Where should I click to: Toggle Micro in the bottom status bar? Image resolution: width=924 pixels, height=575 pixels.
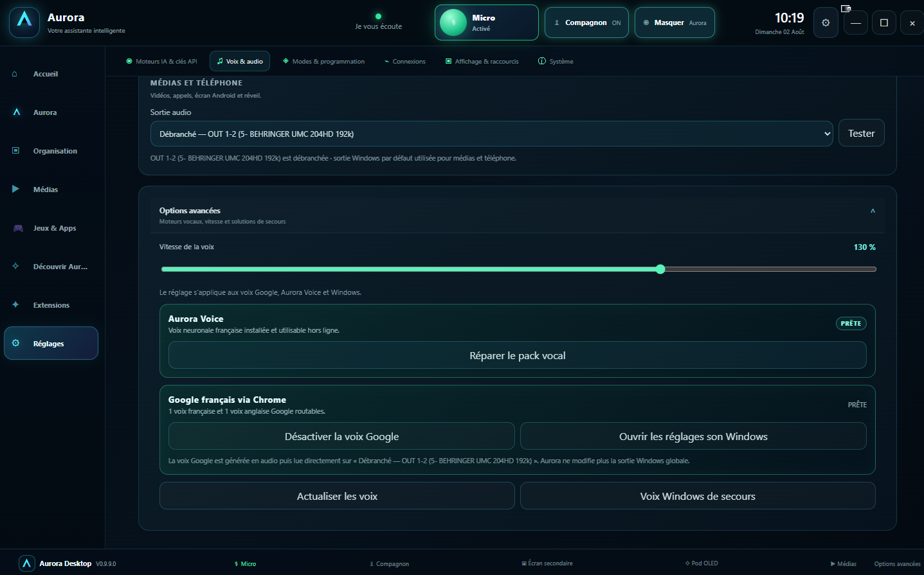pyautogui.click(x=245, y=564)
